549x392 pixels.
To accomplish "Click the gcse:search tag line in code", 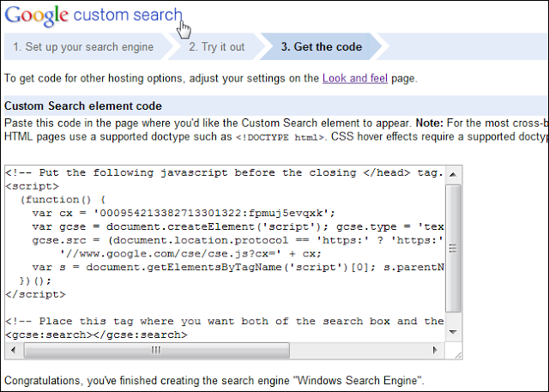I will click(96, 335).
